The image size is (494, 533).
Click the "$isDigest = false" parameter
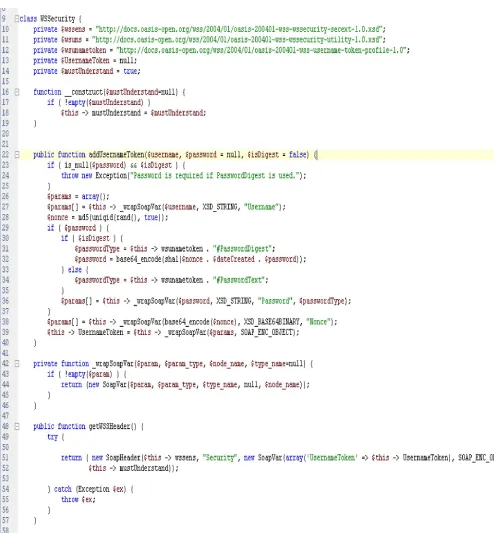[x=276, y=155]
